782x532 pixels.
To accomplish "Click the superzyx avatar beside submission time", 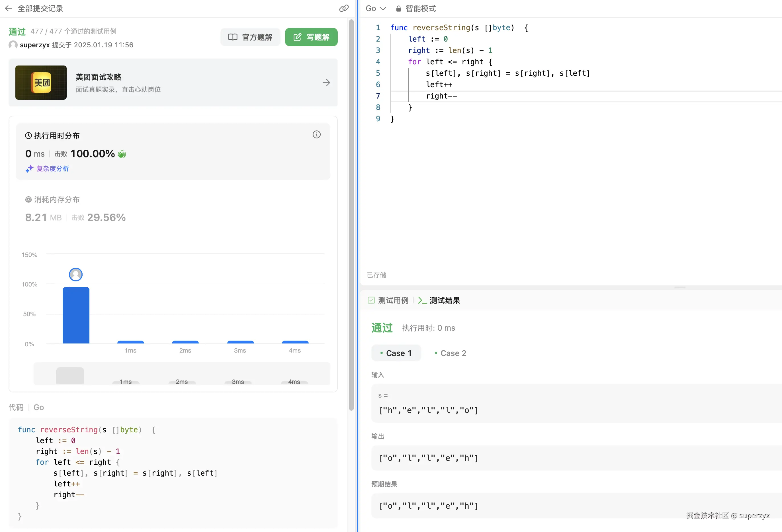I will point(13,45).
